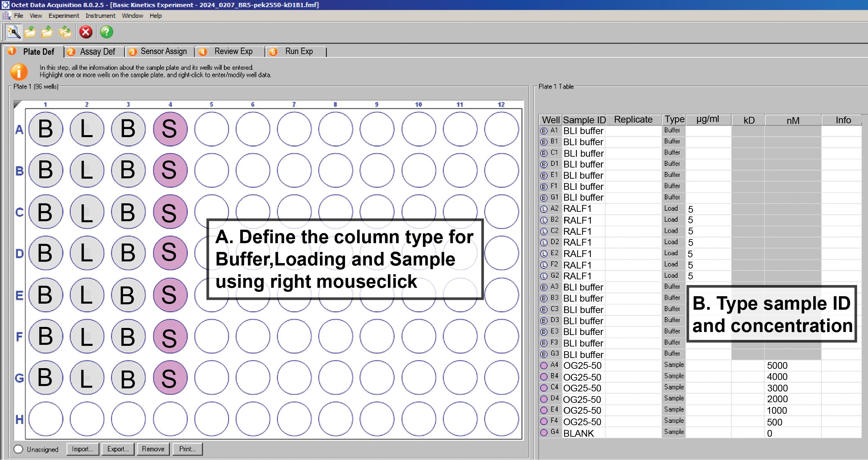Click the Import... button
This screenshot has height=460, width=868.
click(x=82, y=449)
